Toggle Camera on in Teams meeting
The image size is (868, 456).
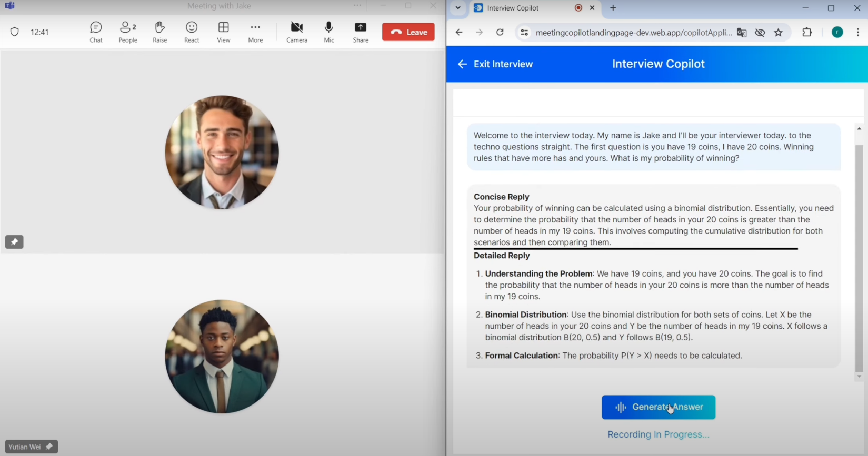point(297,32)
